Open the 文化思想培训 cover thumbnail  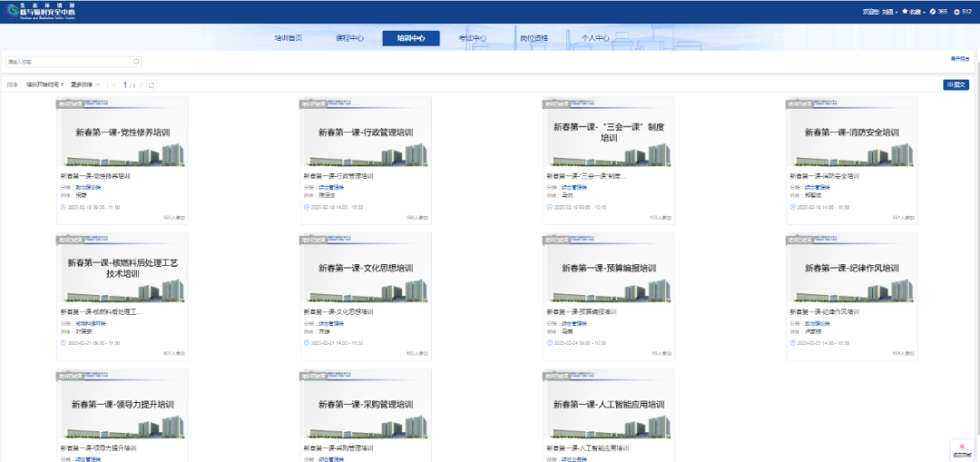coord(366,268)
